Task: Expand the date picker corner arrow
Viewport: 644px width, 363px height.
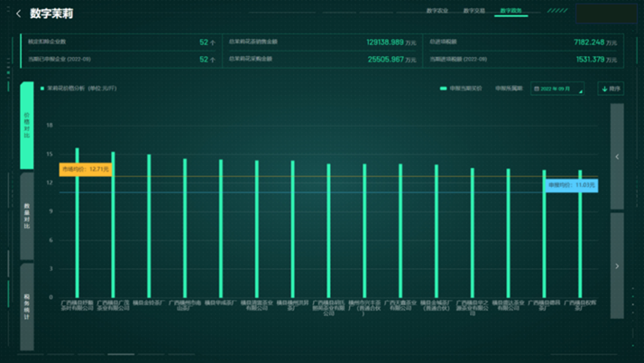Action: pyautogui.click(x=581, y=92)
